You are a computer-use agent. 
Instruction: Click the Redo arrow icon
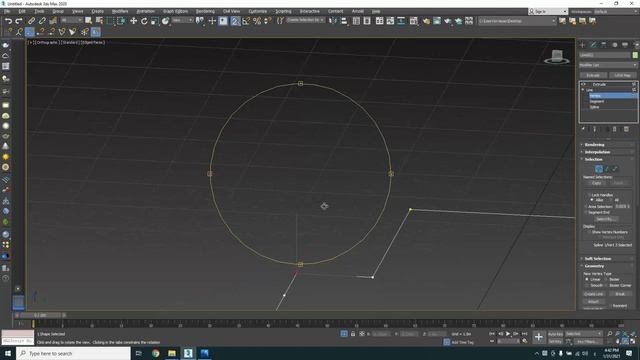[x=19, y=21]
